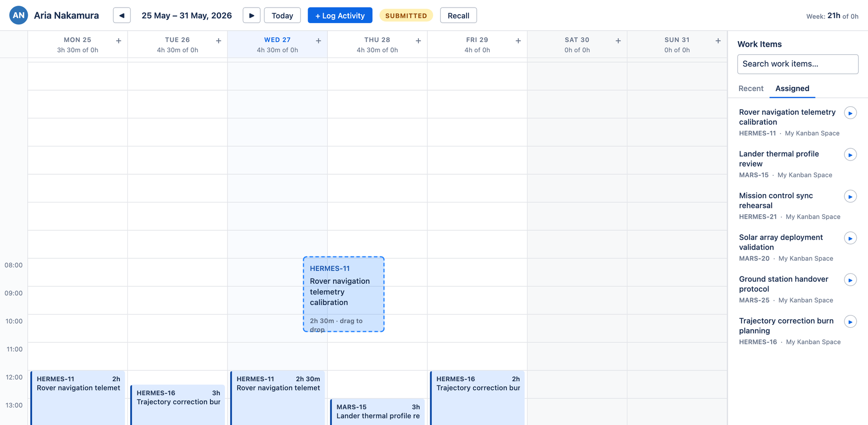The image size is (868, 425).
Task: Select the SUBMITTED status badge
Action: (x=406, y=16)
